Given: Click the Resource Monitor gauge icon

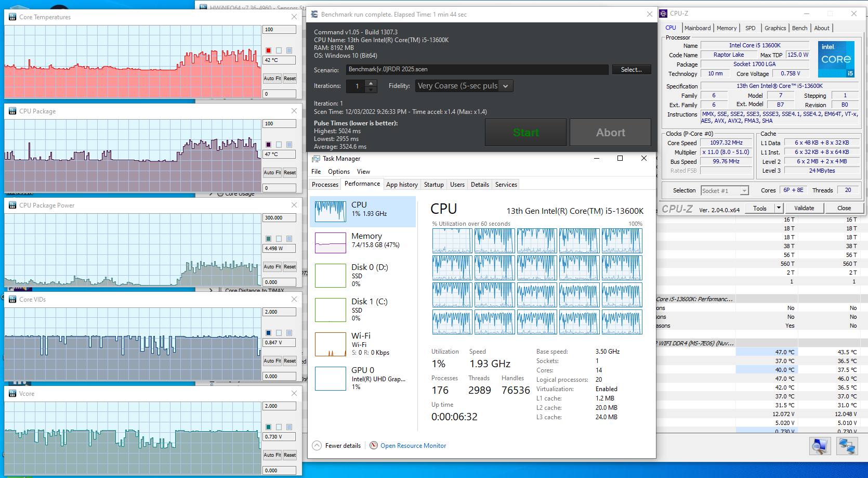Looking at the screenshot, I should [374, 445].
